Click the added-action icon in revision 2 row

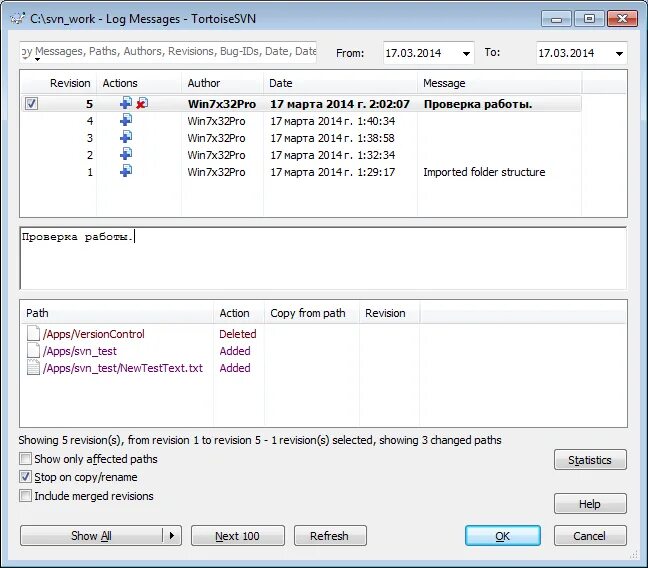click(126, 154)
